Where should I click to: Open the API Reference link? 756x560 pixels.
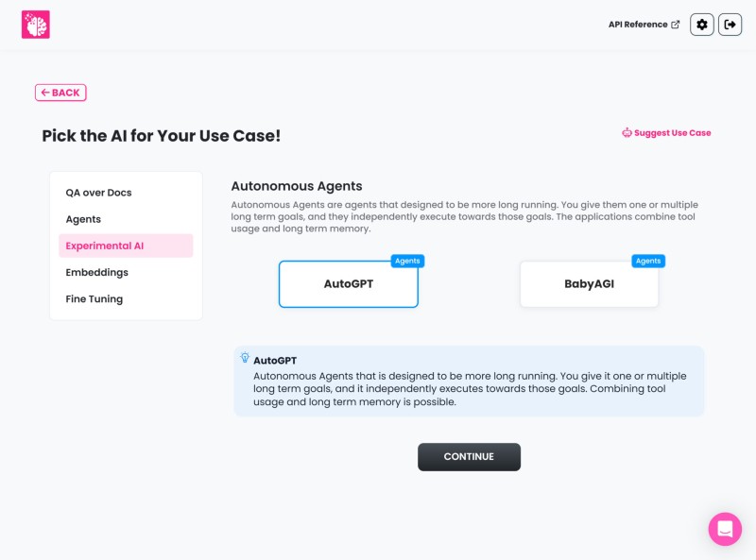[644, 25]
